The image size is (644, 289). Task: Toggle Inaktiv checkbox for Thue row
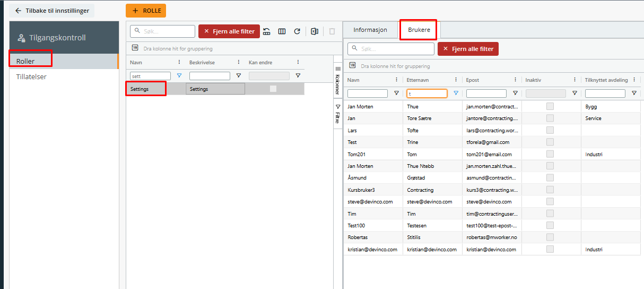pos(550,106)
